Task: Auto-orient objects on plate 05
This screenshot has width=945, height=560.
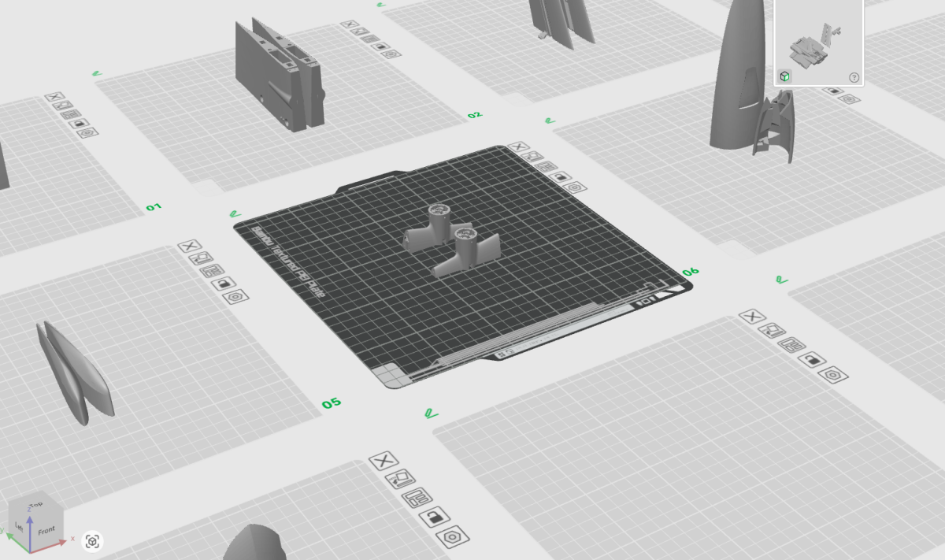Action: [200, 258]
